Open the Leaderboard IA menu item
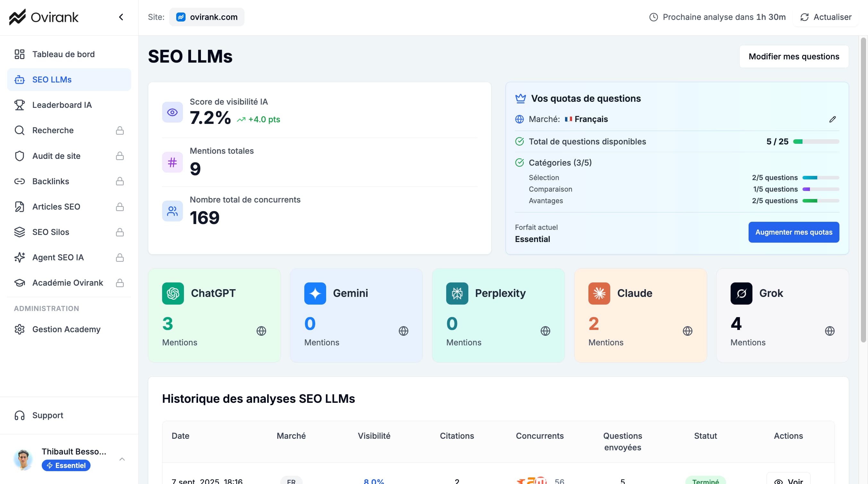The image size is (868, 484). [62, 105]
